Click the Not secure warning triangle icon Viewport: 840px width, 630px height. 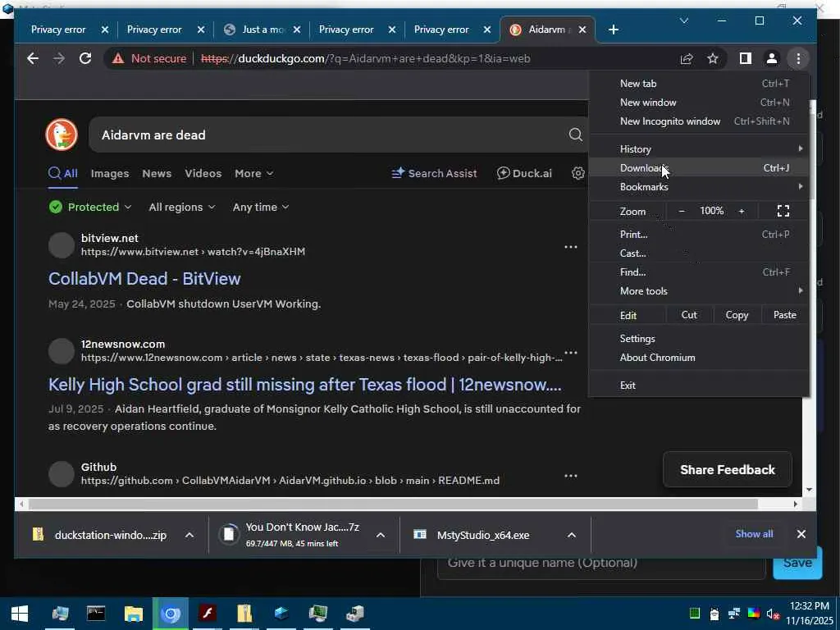coord(118,58)
